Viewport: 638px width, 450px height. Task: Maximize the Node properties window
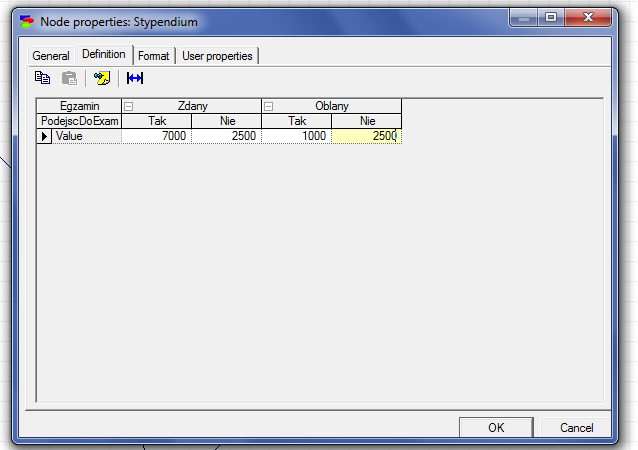point(551,17)
